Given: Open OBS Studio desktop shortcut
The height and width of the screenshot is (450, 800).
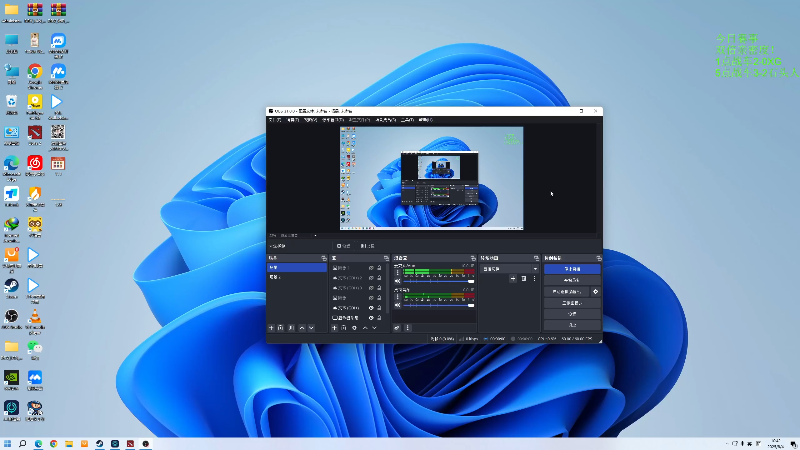Looking at the screenshot, I should click(x=11, y=319).
